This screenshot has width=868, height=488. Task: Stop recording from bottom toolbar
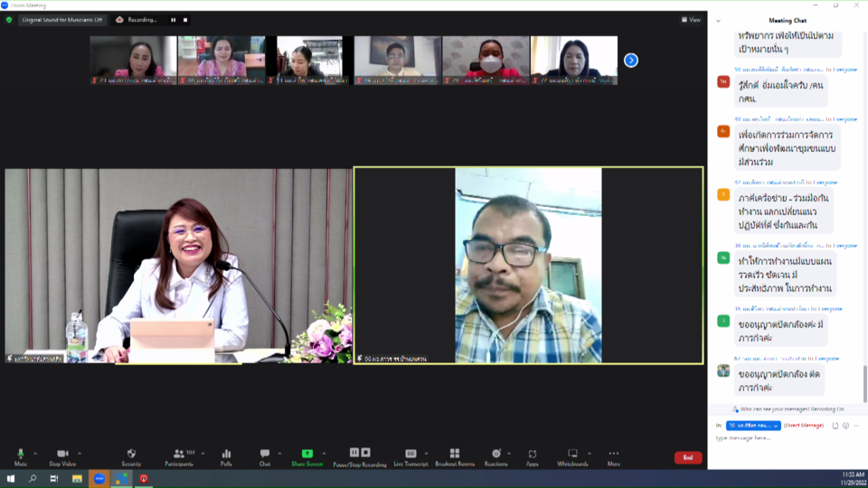tap(365, 453)
